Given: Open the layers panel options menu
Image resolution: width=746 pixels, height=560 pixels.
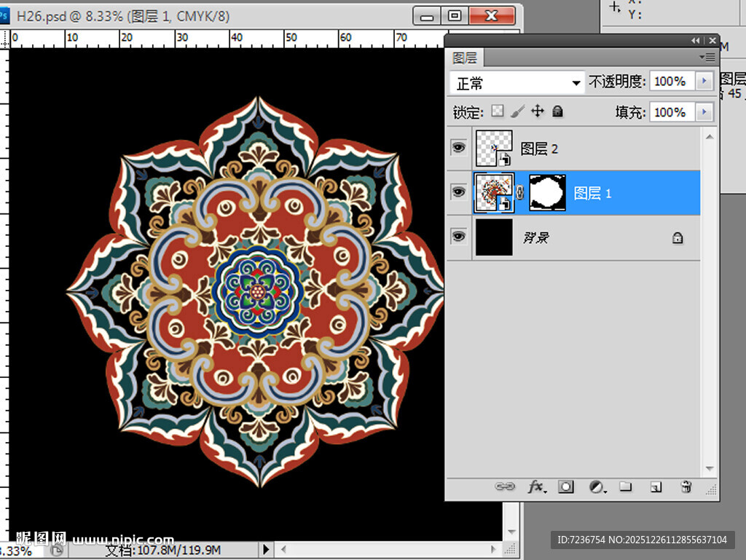Looking at the screenshot, I should pos(707,57).
